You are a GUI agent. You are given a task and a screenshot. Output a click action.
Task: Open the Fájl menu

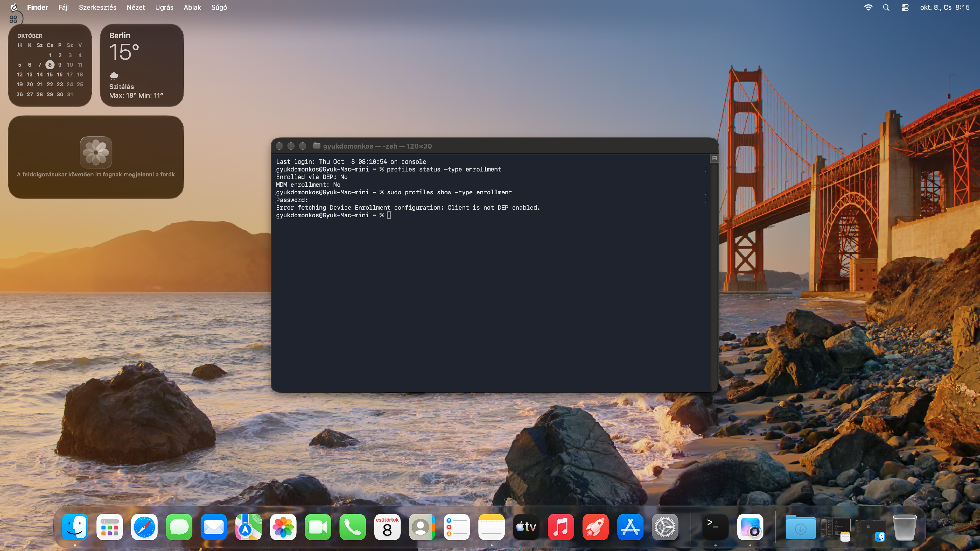[x=63, y=8]
